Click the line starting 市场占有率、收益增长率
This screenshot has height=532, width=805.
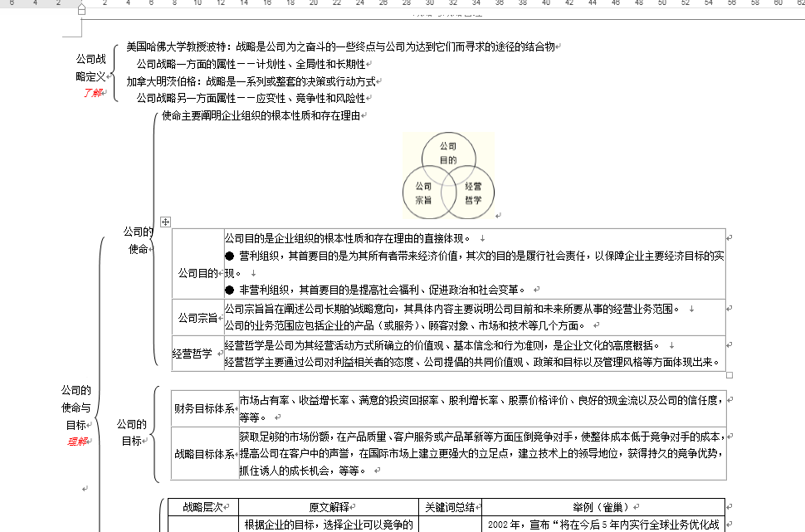point(481,400)
